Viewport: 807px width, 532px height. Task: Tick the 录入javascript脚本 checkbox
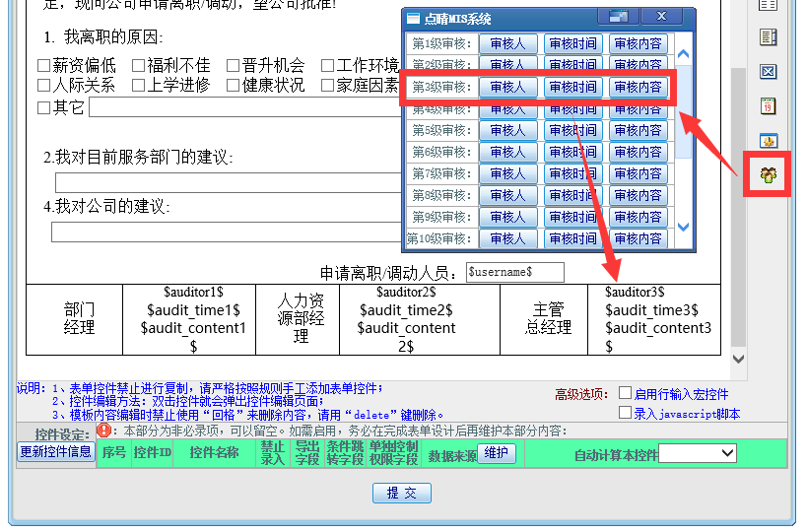pyautogui.click(x=625, y=413)
